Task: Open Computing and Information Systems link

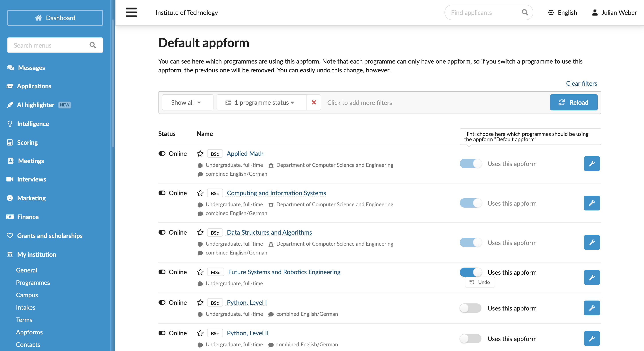Action: 276,193
